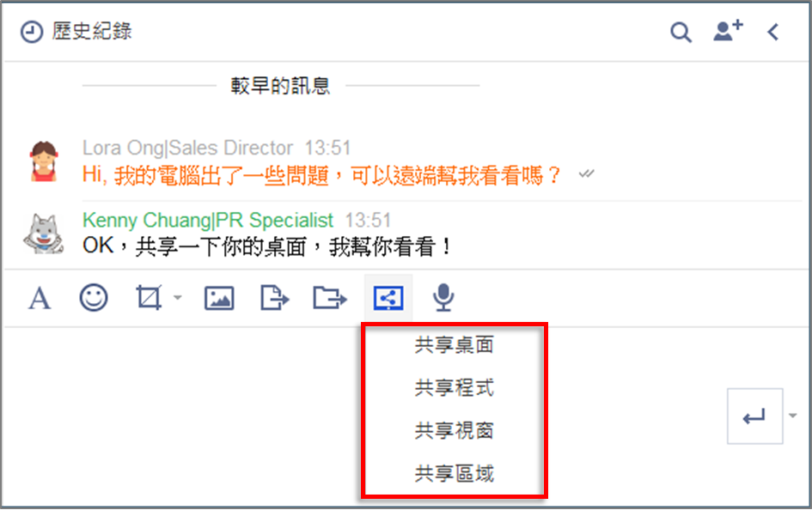Click the screen share icon
The height and width of the screenshot is (510, 812).
coord(388,298)
